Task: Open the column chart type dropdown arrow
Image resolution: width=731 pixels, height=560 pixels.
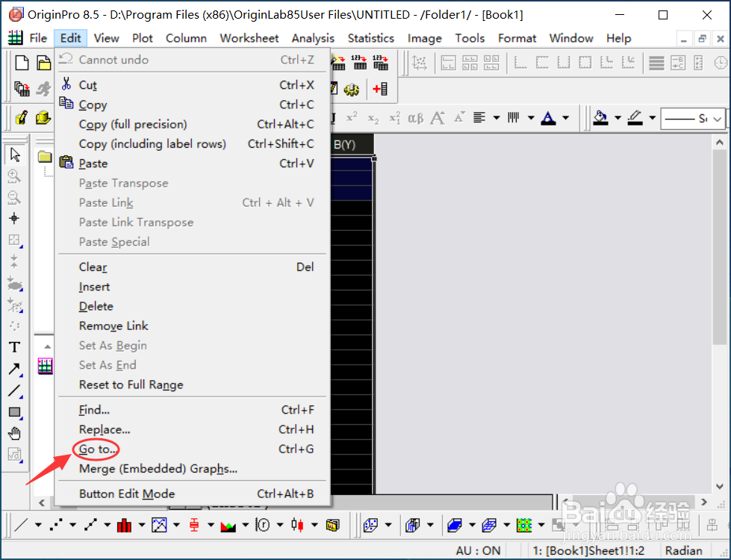Action: pos(142,525)
